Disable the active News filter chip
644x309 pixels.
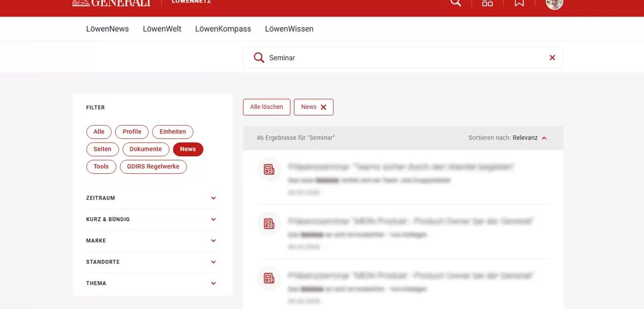[x=188, y=149]
